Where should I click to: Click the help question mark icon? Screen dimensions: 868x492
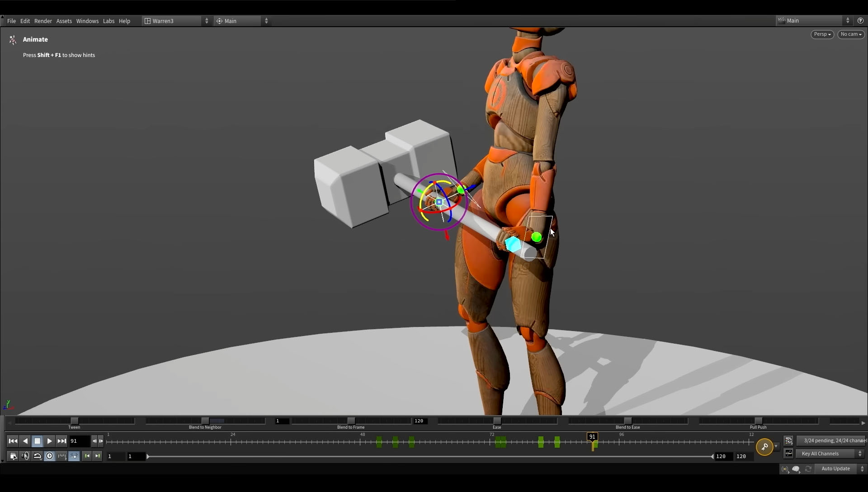(860, 20)
